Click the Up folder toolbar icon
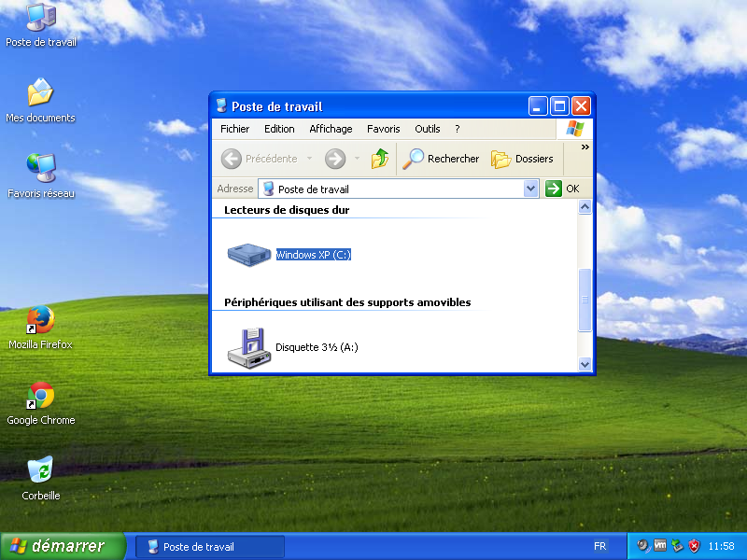This screenshot has width=747, height=560. click(x=380, y=159)
